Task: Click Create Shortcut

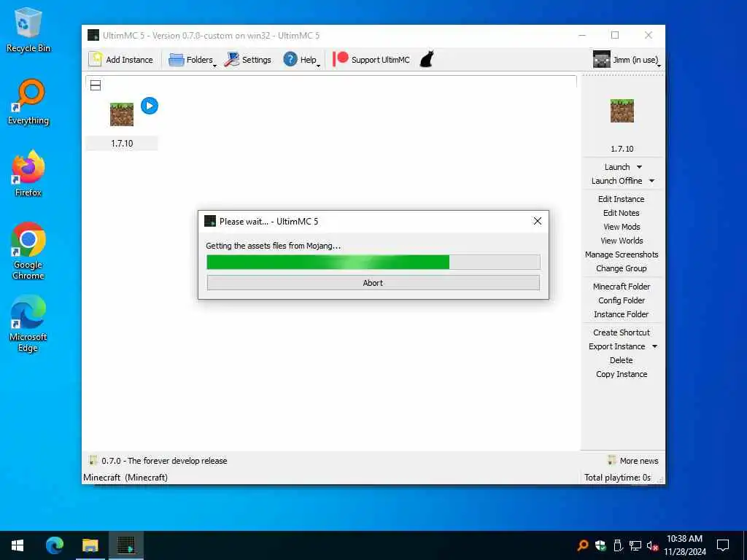Action: point(622,332)
